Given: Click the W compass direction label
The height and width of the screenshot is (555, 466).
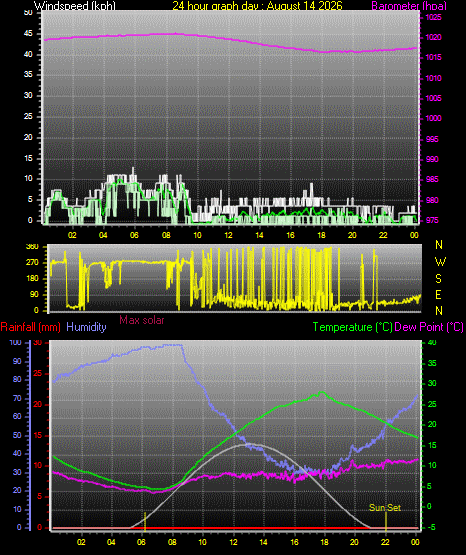Looking at the screenshot, I should click(440, 262).
